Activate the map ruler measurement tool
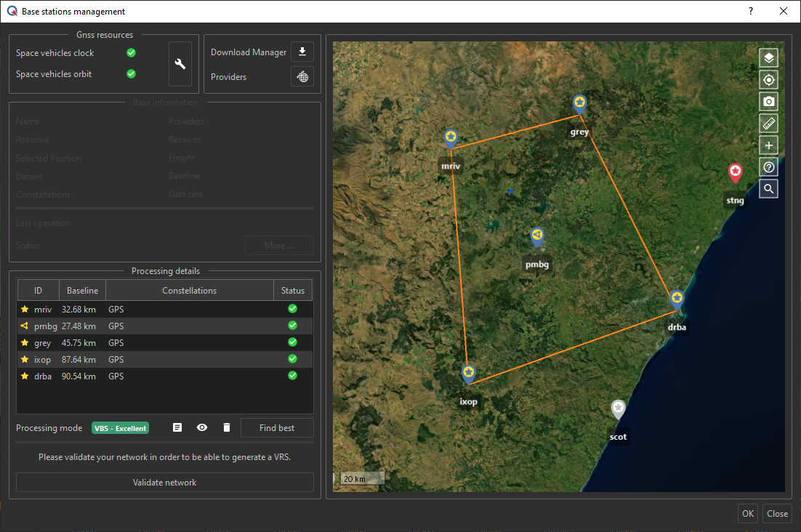The image size is (801, 532). 769,124
